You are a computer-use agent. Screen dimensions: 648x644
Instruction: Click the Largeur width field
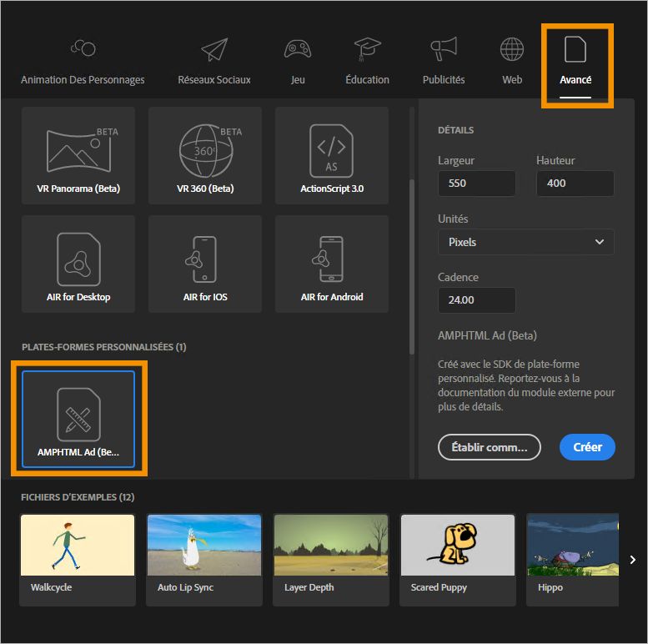[476, 184]
